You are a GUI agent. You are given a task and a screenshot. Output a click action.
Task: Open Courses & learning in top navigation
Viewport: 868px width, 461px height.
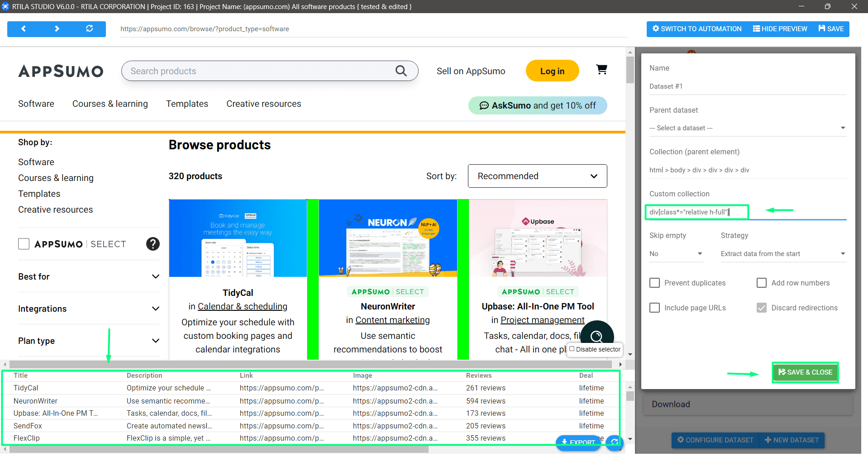(x=110, y=104)
